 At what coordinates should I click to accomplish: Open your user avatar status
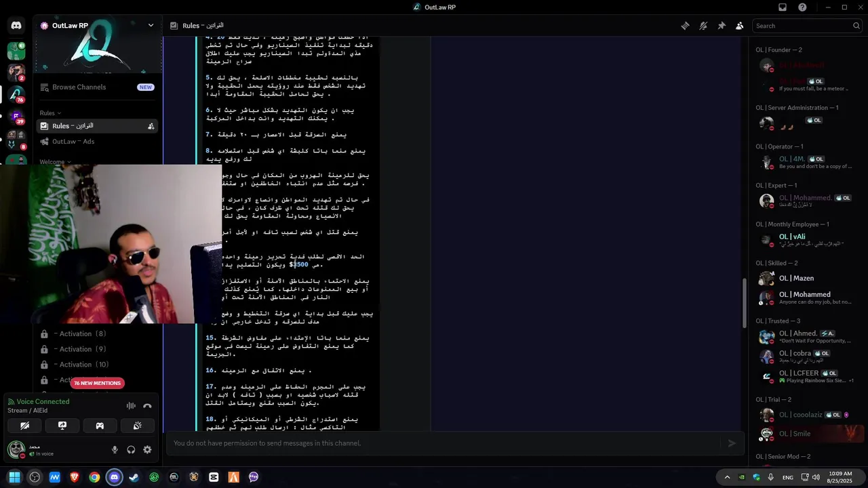tap(16, 449)
